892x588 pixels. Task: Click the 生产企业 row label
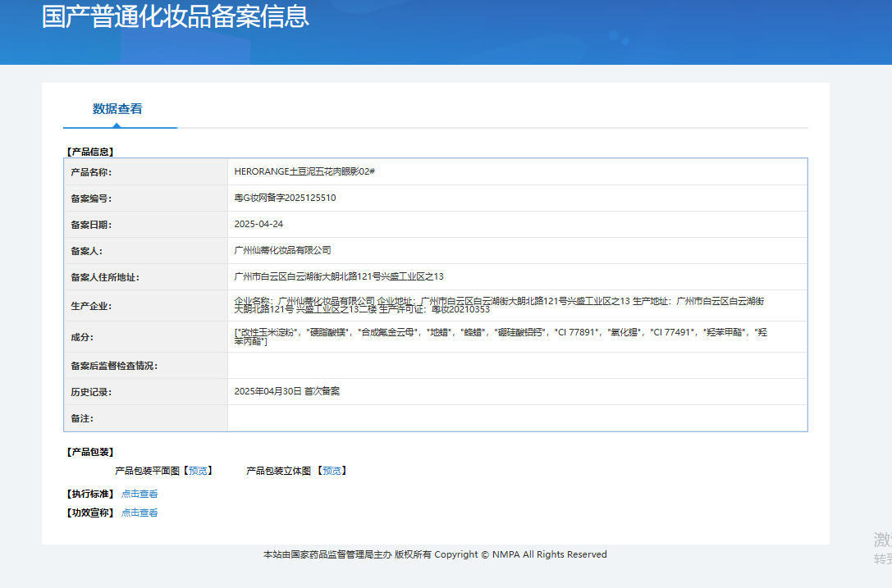coord(91,306)
